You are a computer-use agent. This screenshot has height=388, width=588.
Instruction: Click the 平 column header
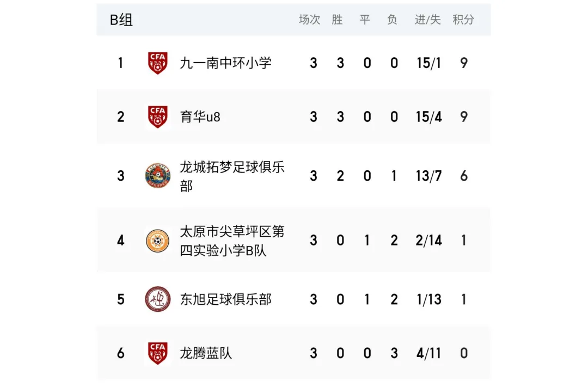pos(364,20)
